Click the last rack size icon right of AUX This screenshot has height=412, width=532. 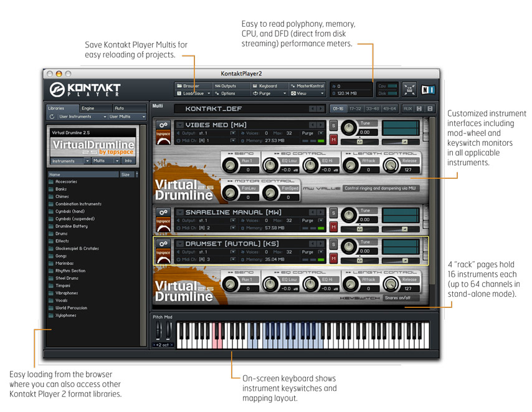[430, 108]
